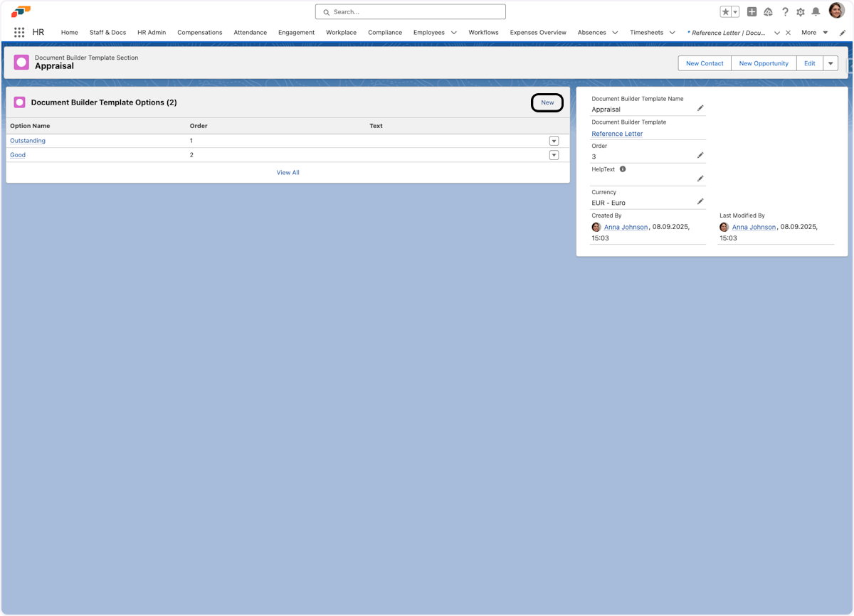This screenshot has width=854, height=616.
Task: Click the Favorites star icon
Action: click(725, 12)
